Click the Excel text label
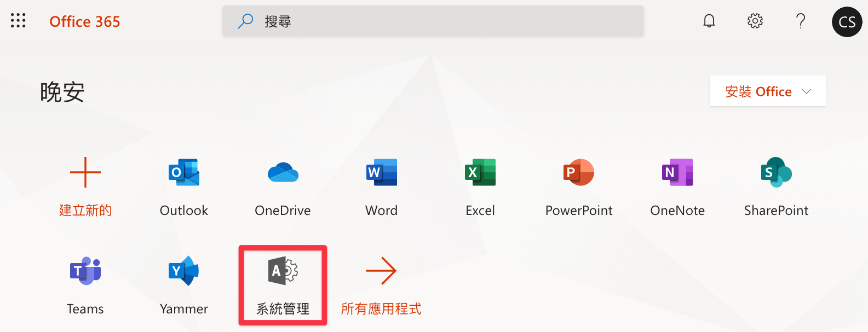Screen dimensions: 868x332 click(x=480, y=211)
